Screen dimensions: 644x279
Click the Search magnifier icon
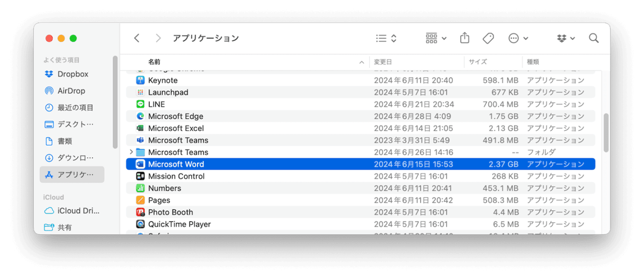point(594,38)
